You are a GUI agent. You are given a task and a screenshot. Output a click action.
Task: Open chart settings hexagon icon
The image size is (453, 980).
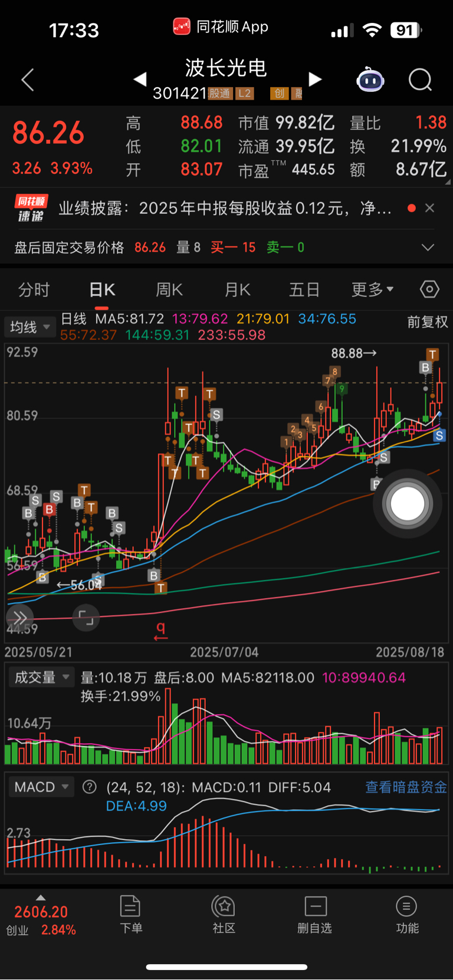tap(429, 289)
